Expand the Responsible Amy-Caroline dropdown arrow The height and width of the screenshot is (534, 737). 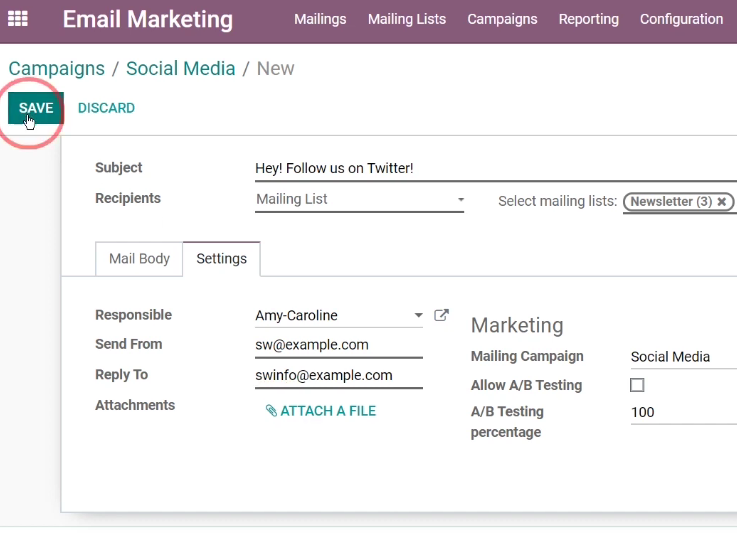pyautogui.click(x=418, y=315)
